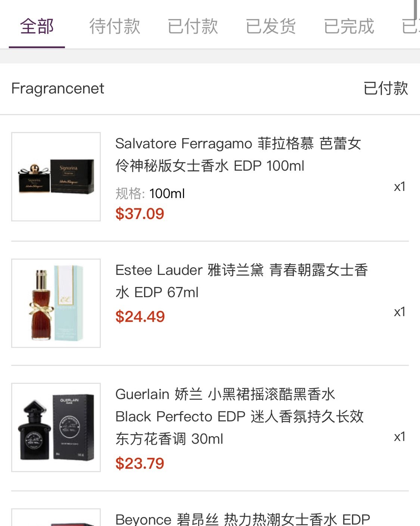Click the x1 quantity beside Guerlain
This screenshot has height=526, width=420.
399,436
